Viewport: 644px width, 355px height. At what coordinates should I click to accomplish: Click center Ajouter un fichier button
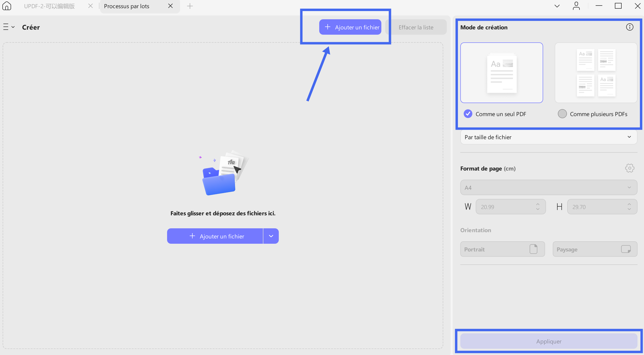click(x=215, y=236)
